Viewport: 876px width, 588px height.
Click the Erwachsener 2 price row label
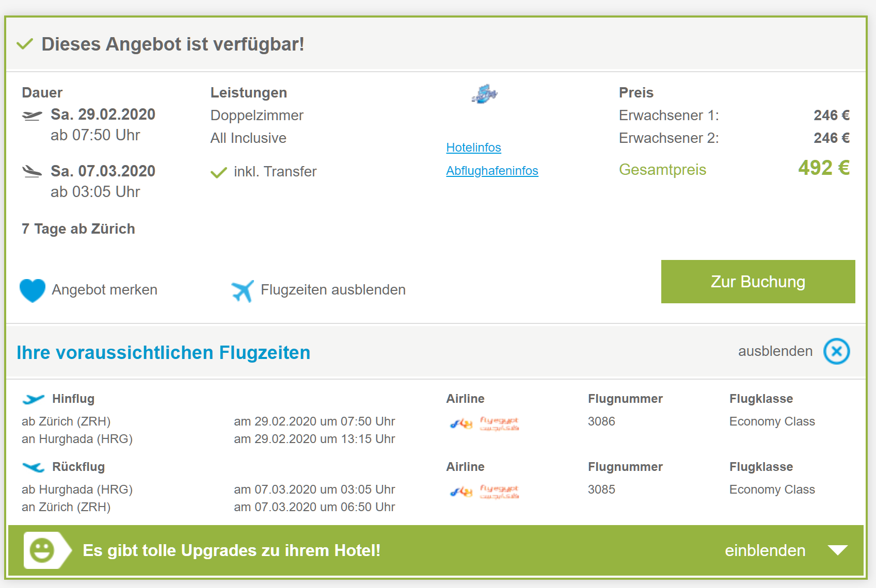668,138
